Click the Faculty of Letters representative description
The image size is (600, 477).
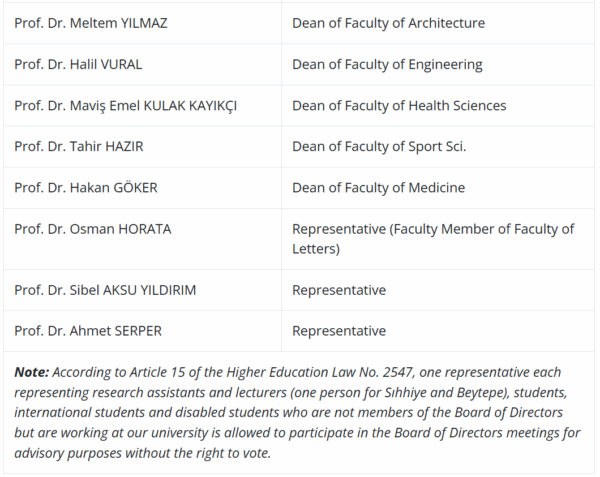(x=433, y=238)
